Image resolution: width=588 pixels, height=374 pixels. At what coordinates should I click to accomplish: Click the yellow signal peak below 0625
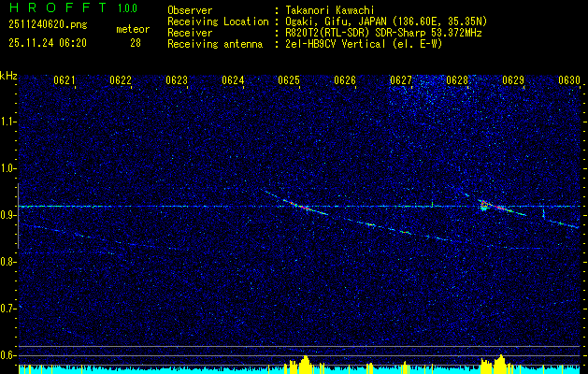[305, 363]
